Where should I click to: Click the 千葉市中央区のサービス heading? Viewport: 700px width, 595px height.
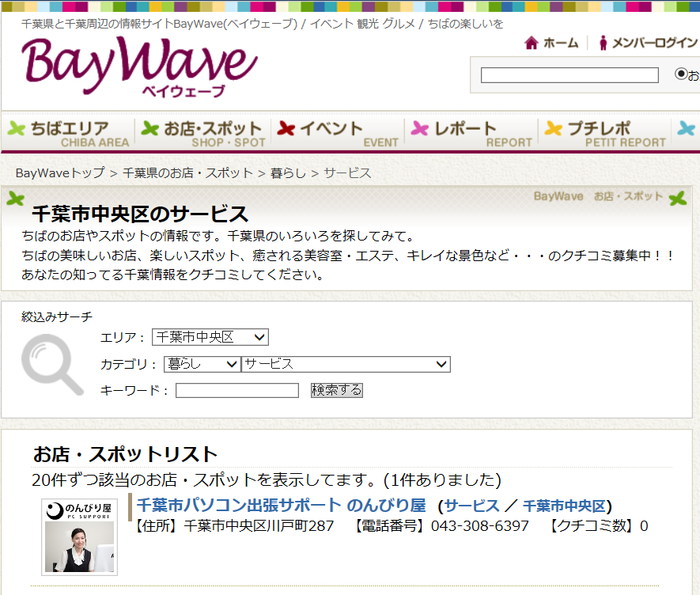(x=140, y=214)
